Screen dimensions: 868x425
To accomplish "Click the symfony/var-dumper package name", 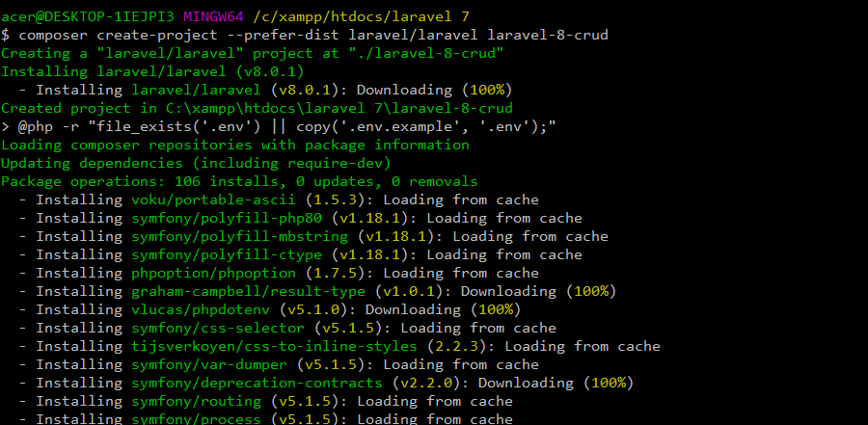I will (209, 363).
